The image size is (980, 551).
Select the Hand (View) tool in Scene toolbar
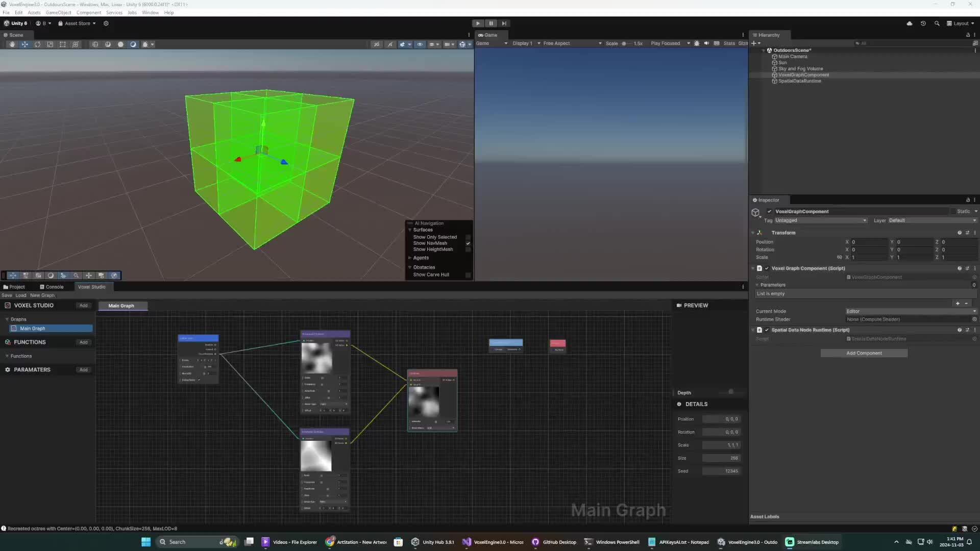(x=12, y=44)
